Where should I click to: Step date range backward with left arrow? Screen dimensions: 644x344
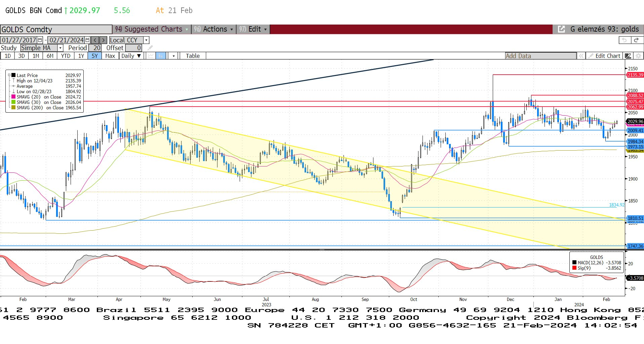[95, 40]
